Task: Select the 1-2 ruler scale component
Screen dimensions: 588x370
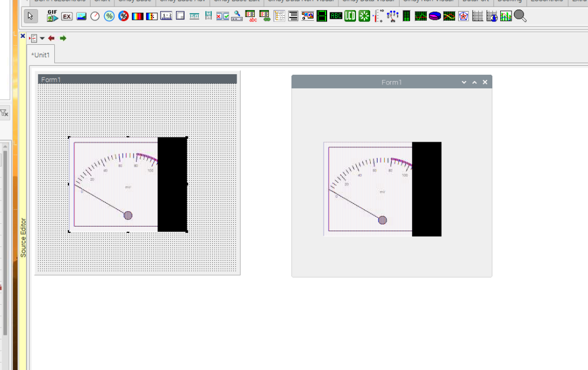Action: (166, 16)
